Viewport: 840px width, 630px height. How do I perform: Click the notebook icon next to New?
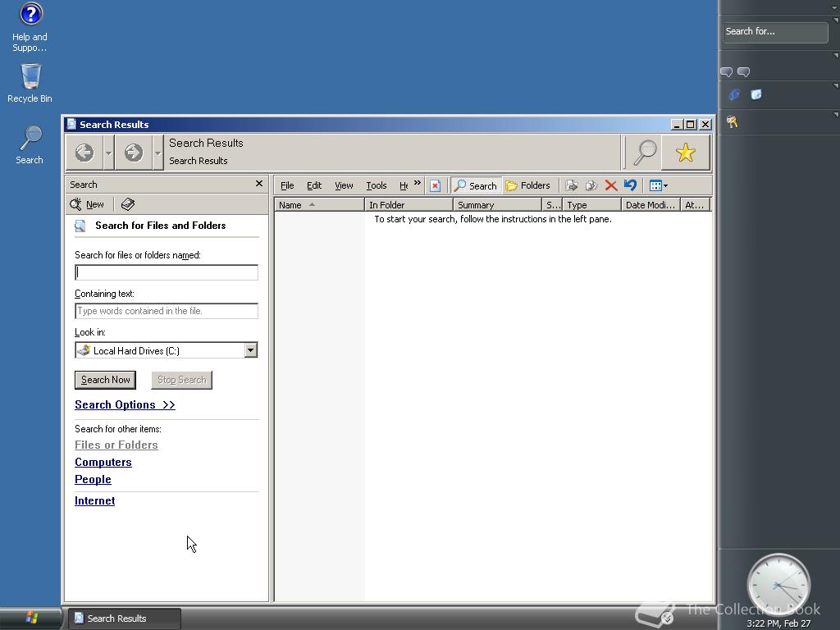(x=127, y=204)
